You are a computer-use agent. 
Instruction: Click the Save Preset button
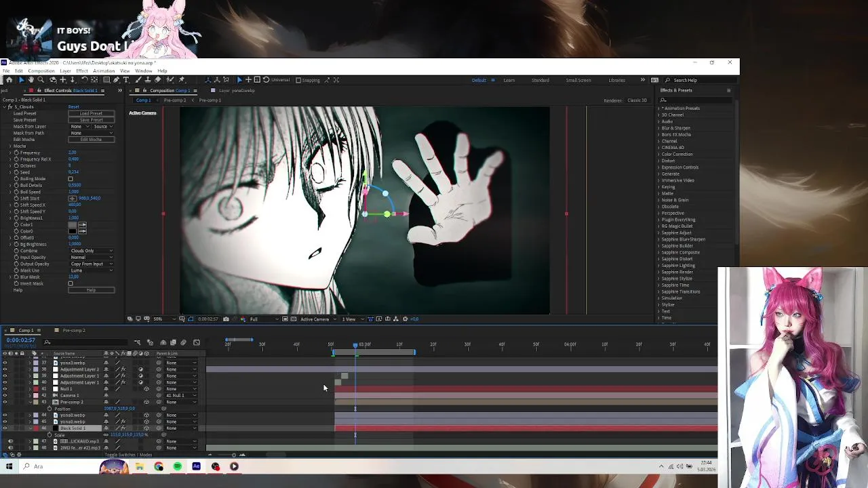(92, 120)
